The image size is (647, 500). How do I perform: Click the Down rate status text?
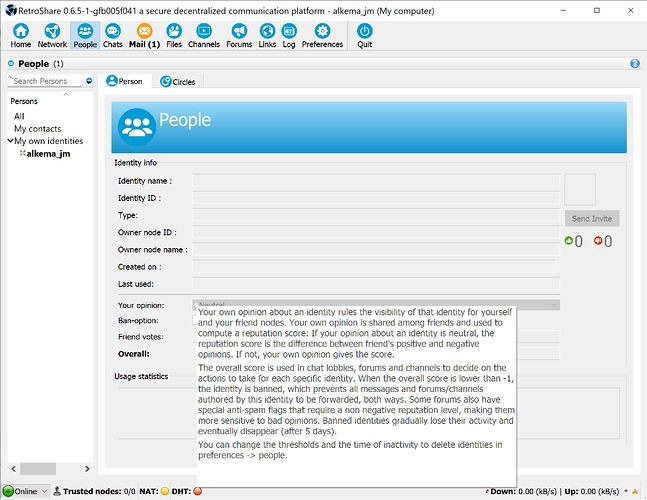tap(523, 491)
